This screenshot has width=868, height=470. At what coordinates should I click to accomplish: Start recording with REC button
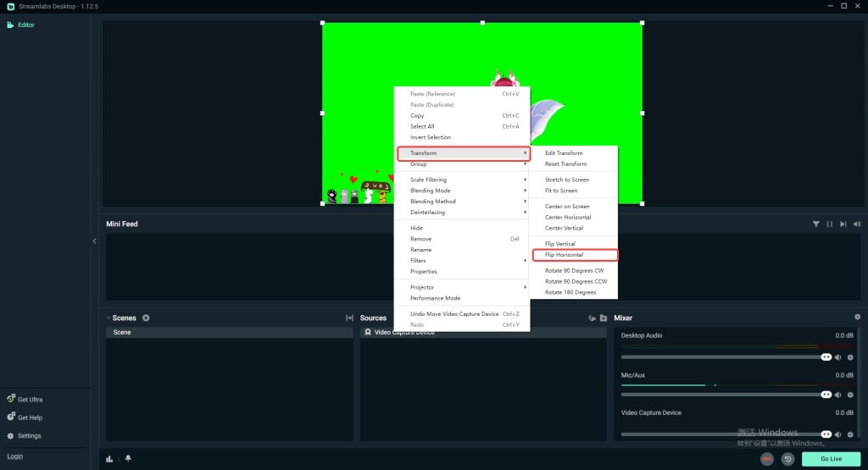click(767, 459)
